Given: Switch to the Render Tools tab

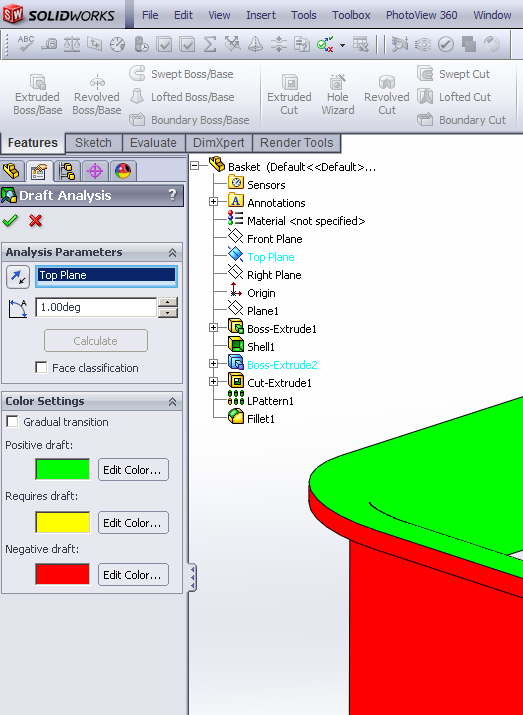Looking at the screenshot, I should click(296, 143).
